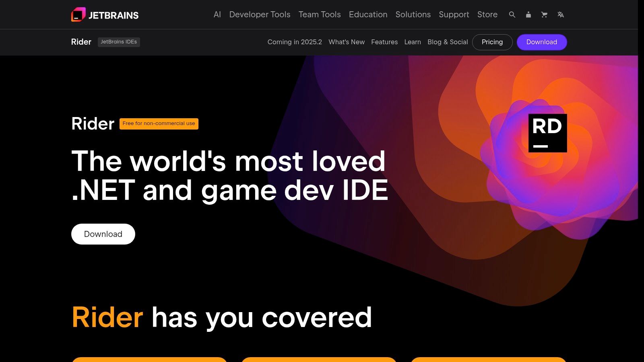Expand the Team Tools menu
This screenshot has width=644, height=362.
tap(320, 14)
